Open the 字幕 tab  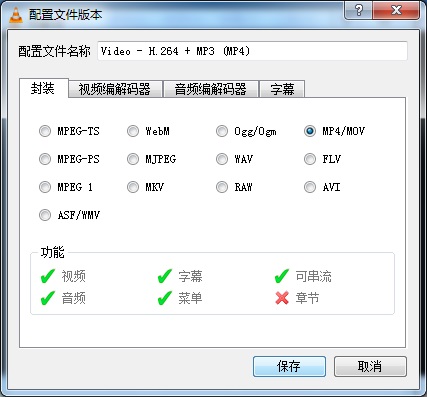click(282, 89)
